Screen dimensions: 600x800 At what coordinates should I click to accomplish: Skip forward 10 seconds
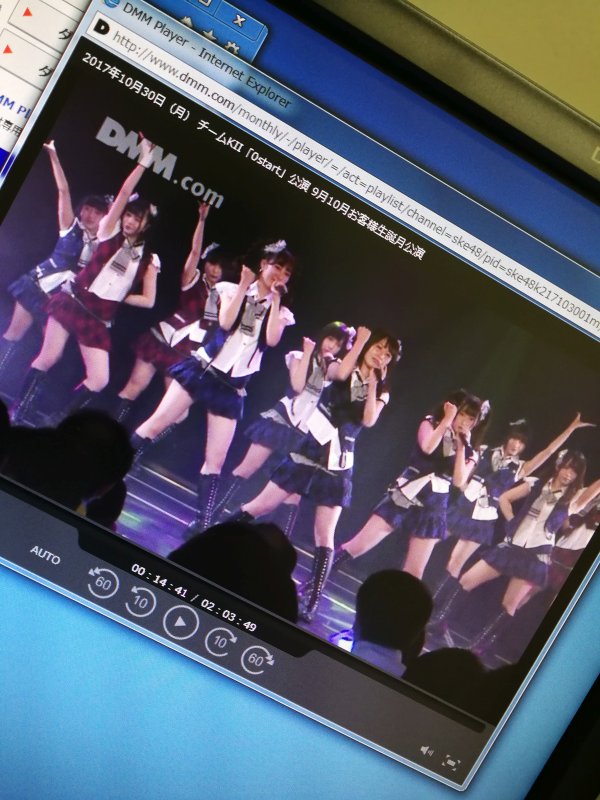(x=220, y=641)
